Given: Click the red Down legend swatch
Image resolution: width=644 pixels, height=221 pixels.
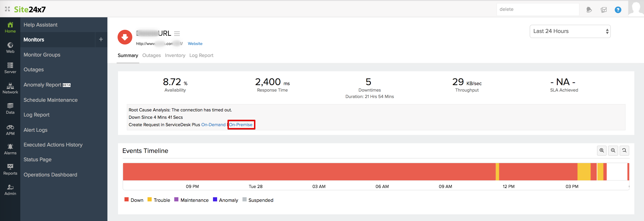Looking at the screenshot, I should [x=127, y=200].
